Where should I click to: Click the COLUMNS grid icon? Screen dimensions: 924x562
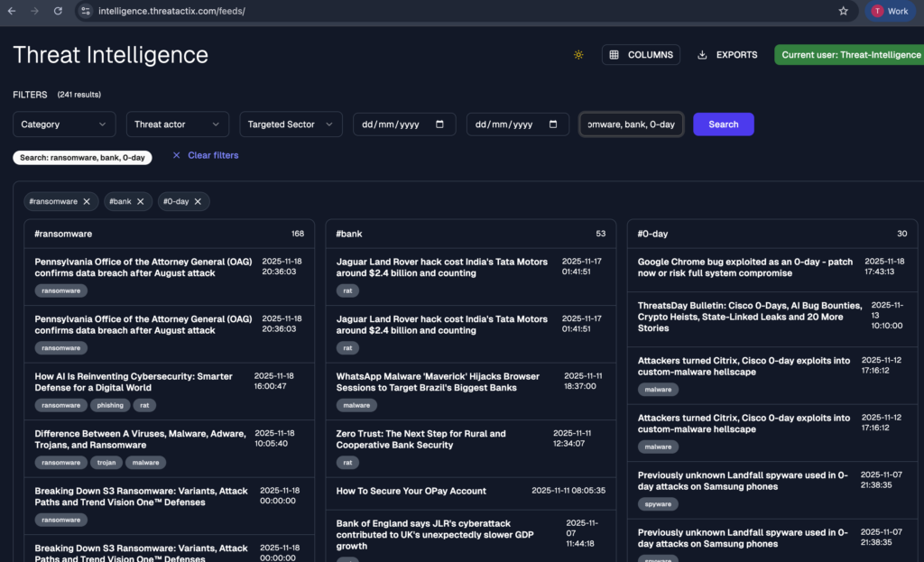[x=614, y=55]
